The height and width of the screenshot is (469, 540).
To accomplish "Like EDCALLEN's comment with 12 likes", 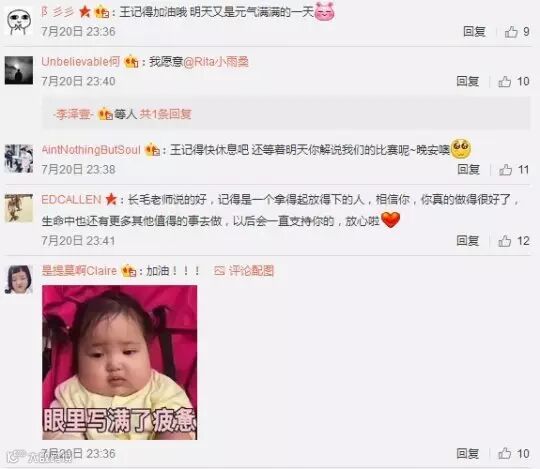I will click(513, 241).
